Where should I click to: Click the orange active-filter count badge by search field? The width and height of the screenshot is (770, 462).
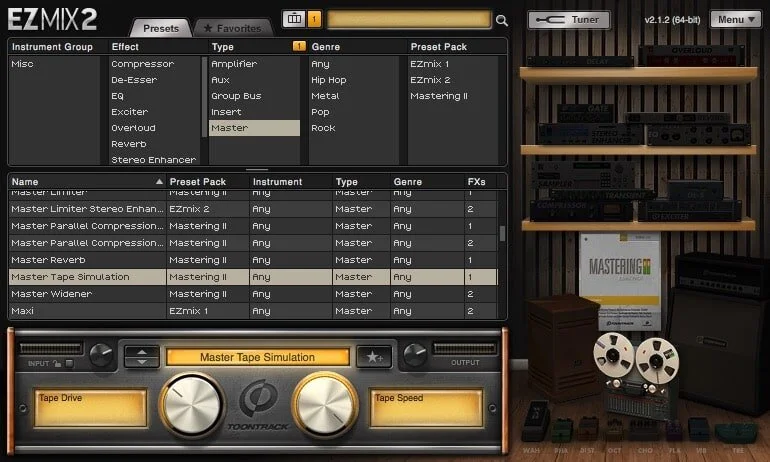point(314,20)
